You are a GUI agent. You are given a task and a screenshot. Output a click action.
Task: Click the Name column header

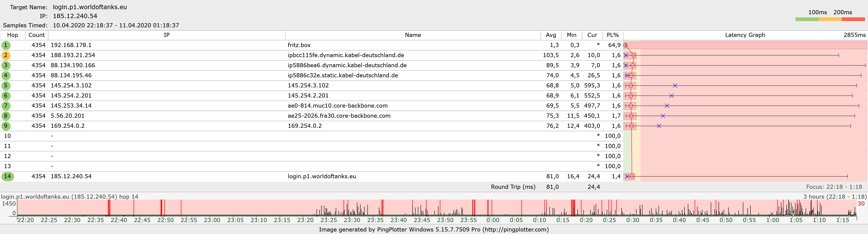413,35
